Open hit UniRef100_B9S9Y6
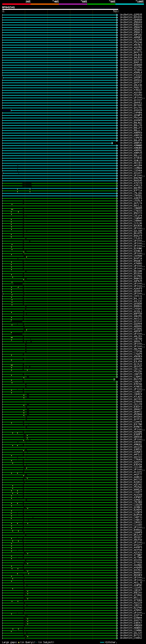The image size is (146, 644). (131, 17)
